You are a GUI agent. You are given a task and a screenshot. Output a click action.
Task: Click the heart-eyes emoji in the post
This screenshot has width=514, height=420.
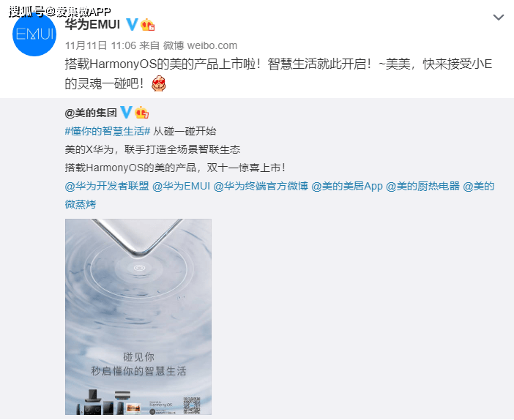click(x=159, y=83)
